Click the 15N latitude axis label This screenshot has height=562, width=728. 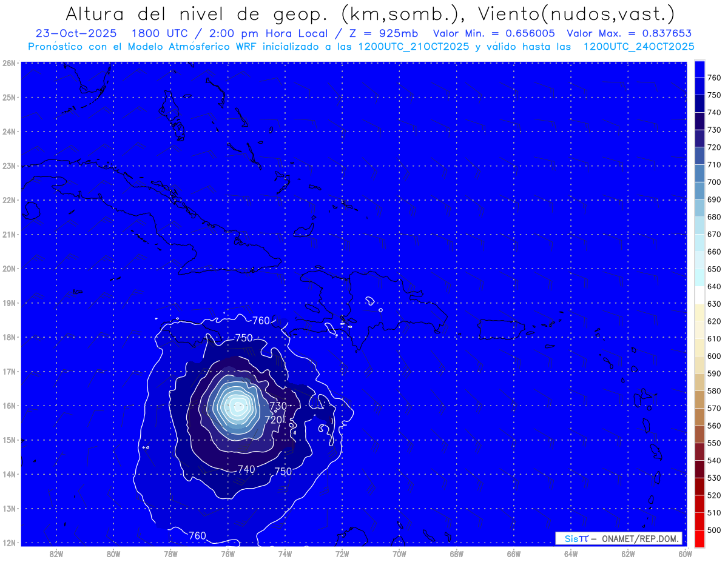click(8, 440)
